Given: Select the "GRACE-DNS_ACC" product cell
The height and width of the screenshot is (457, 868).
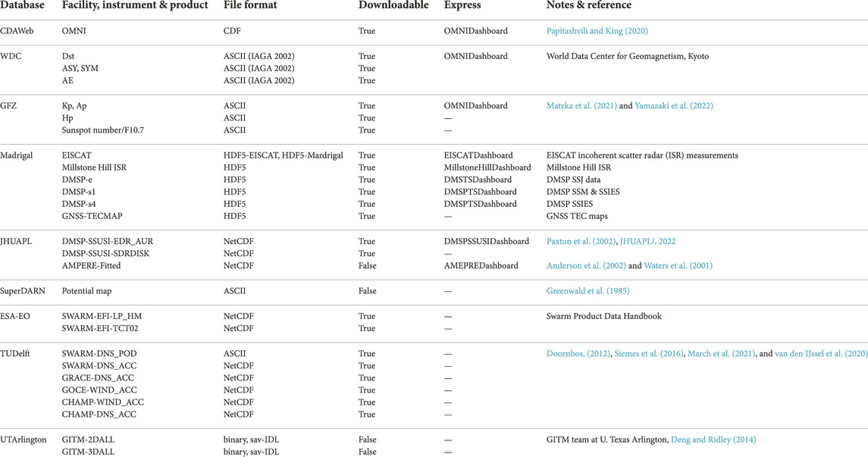Looking at the screenshot, I should [98, 378].
